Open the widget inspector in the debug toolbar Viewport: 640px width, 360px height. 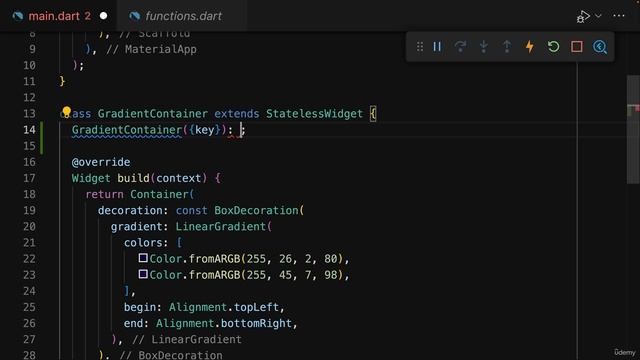coord(600,47)
